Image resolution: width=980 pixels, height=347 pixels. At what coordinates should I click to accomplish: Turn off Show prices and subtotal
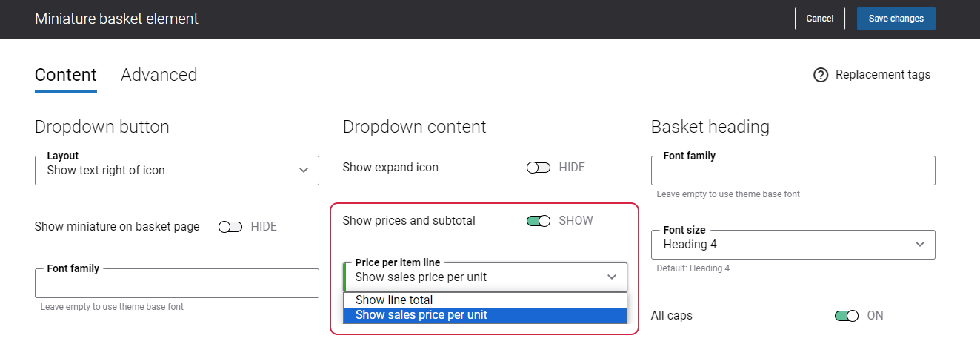539,221
